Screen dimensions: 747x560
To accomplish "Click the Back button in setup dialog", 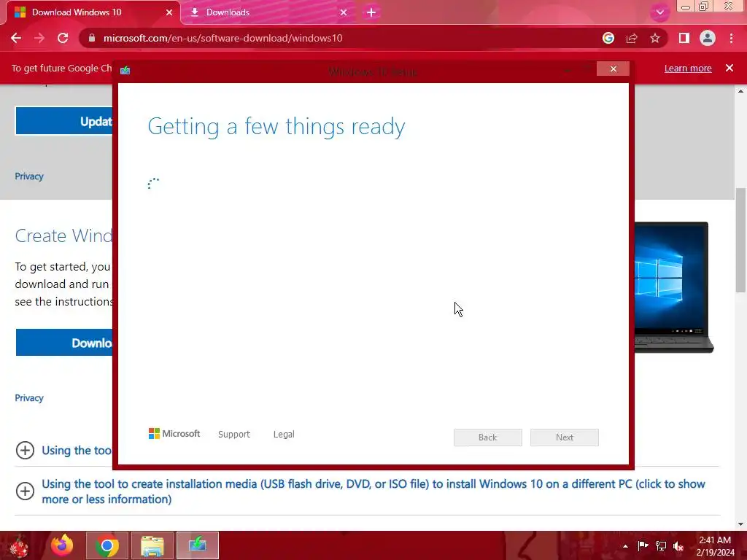I will click(488, 437).
